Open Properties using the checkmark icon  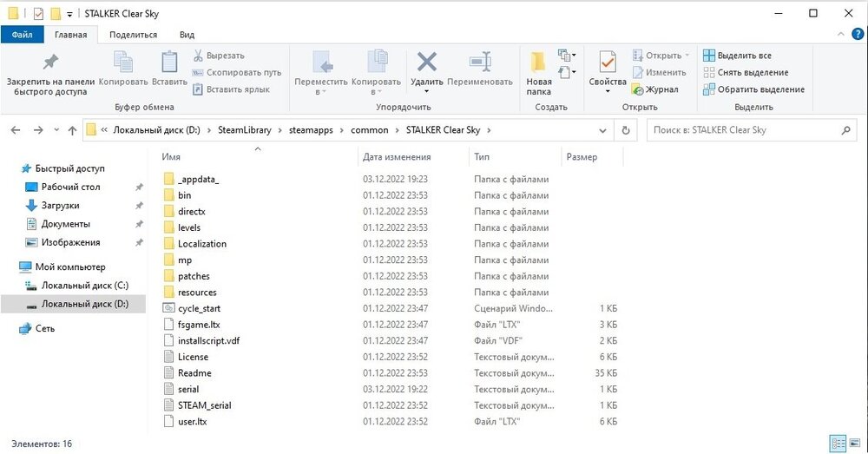(608, 63)
